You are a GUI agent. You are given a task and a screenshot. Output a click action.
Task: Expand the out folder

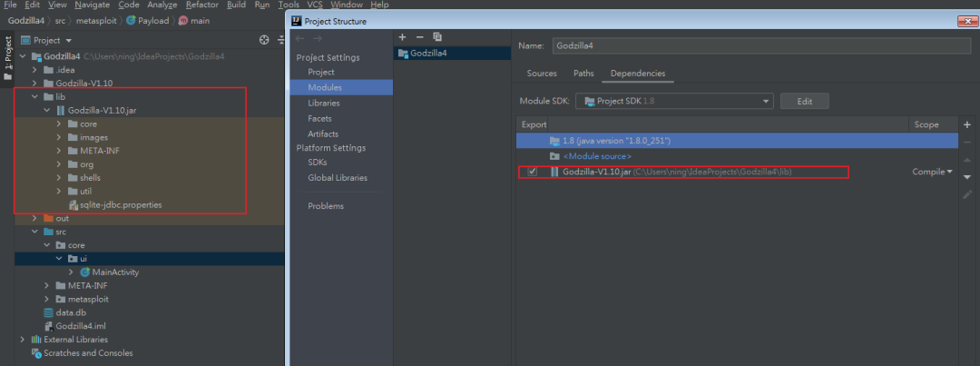click(x=35, y=218)
